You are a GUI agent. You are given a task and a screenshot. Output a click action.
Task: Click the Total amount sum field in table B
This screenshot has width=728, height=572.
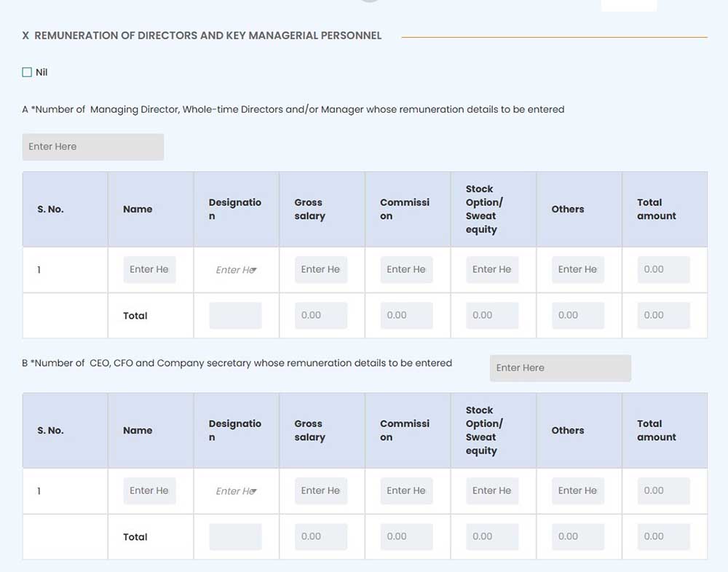point(663,536)
